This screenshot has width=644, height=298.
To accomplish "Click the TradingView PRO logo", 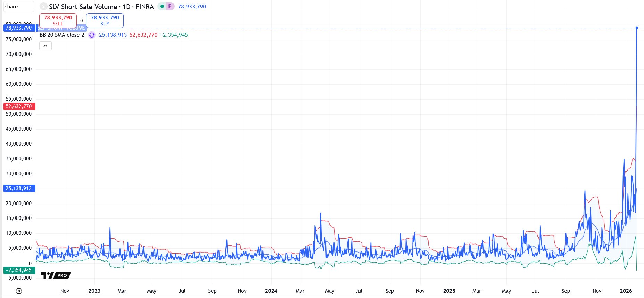I will click(x=56, y=275).
